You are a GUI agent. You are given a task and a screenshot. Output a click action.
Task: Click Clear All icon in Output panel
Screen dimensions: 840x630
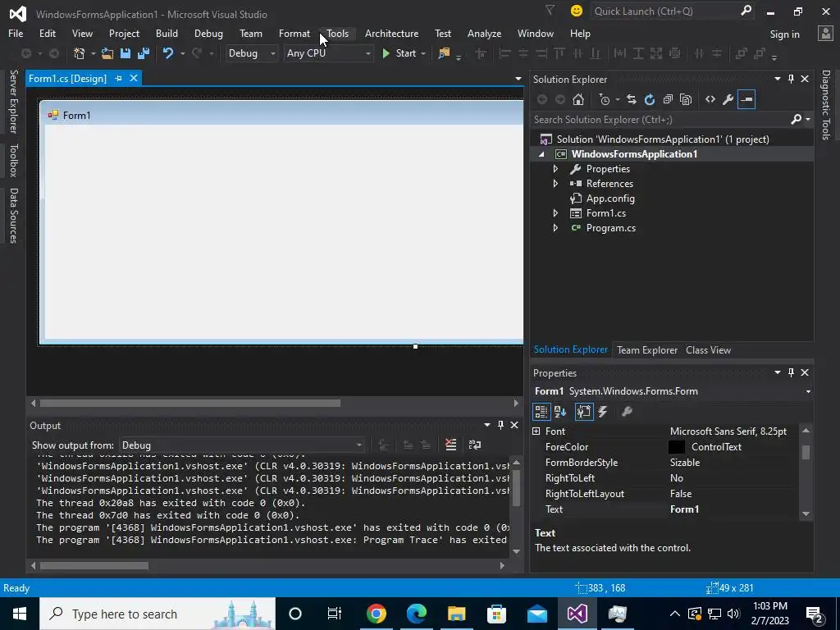coord(450,445)
